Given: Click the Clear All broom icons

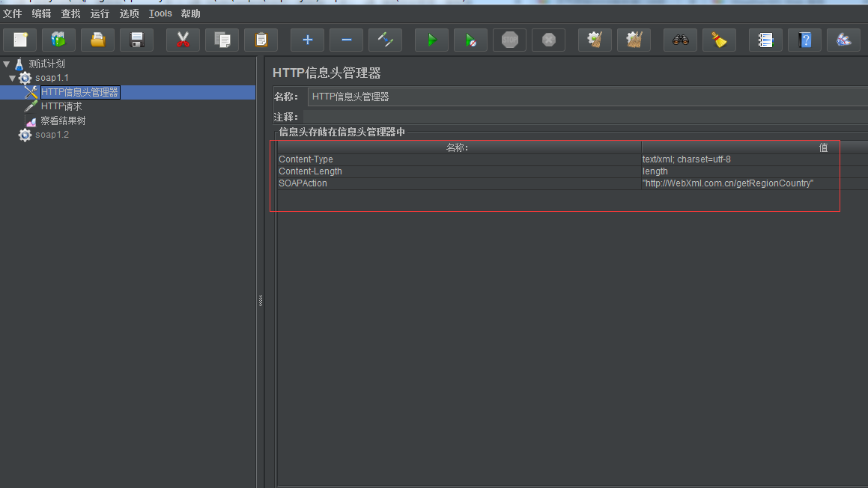Looking at the screenshot, I should (x=634, y=40).
